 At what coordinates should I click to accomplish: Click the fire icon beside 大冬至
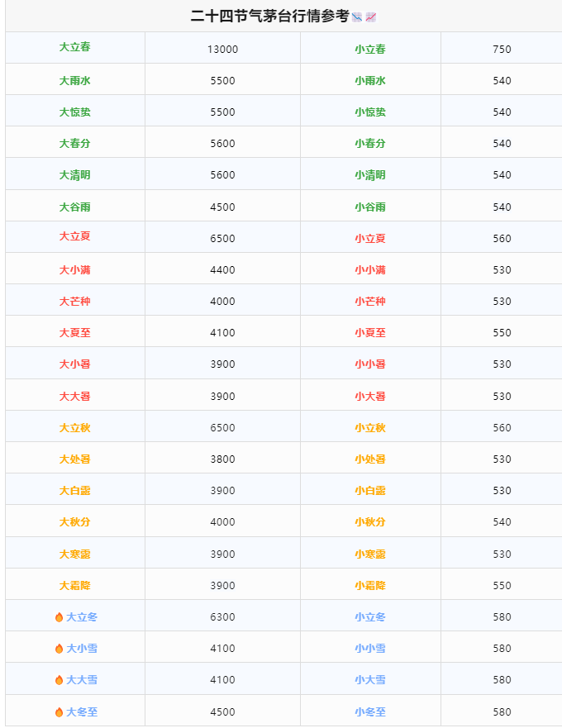point(59,711)
